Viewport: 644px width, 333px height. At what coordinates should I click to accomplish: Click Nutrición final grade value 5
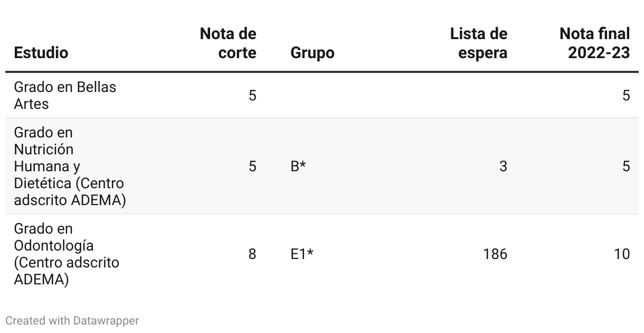point(626,166)
